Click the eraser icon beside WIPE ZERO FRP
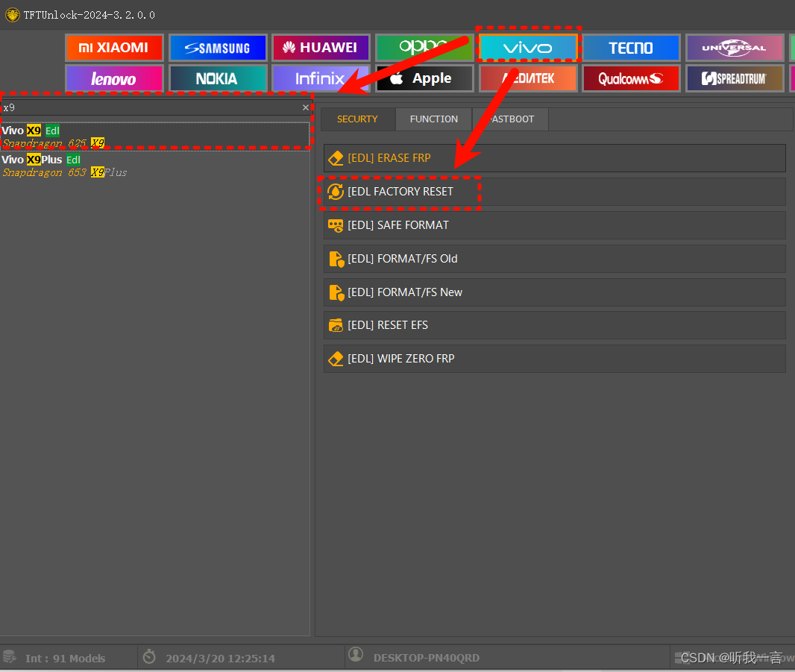795x672 pixels. click(336, 359)
